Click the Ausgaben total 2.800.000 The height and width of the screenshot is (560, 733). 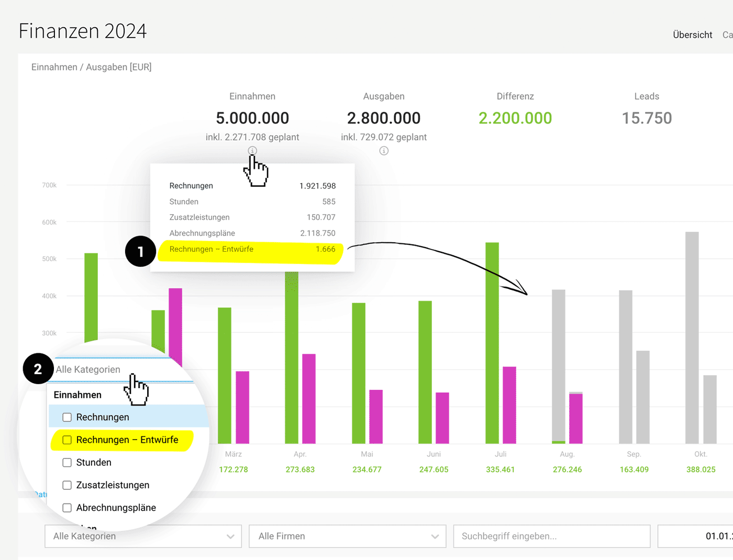(384, 118)
